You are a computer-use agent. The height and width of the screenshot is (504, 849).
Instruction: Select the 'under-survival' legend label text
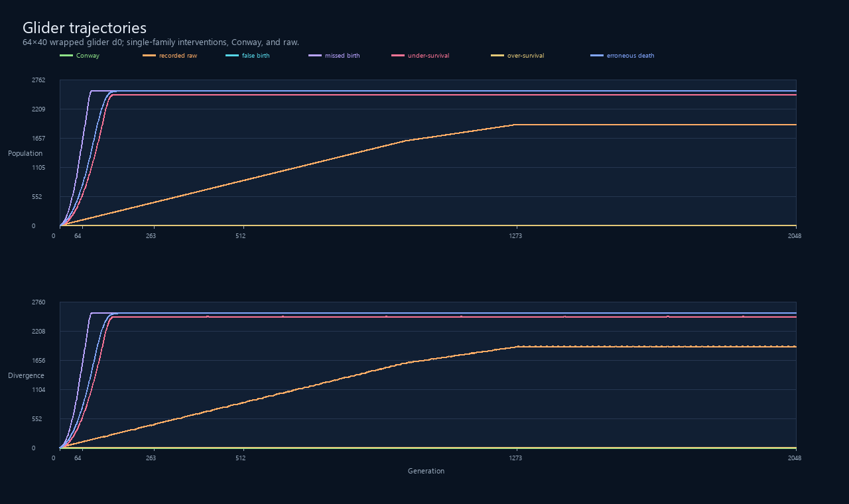point(428,56)
